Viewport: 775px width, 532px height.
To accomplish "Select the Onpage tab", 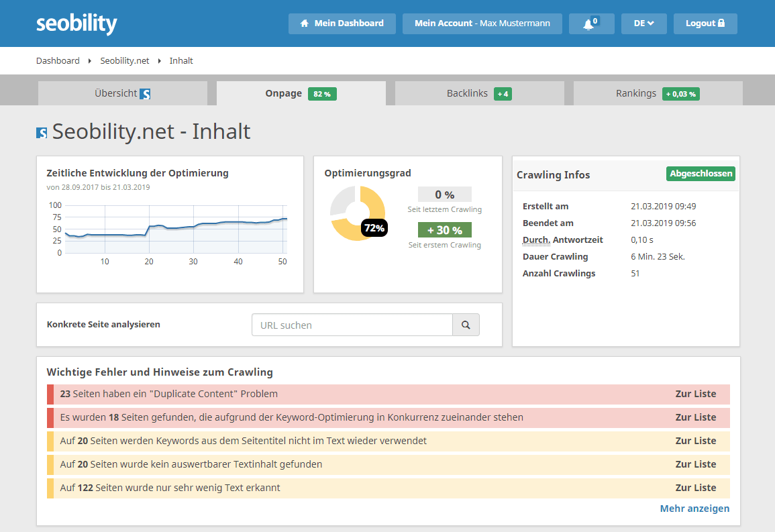I will tap(301, 93).
